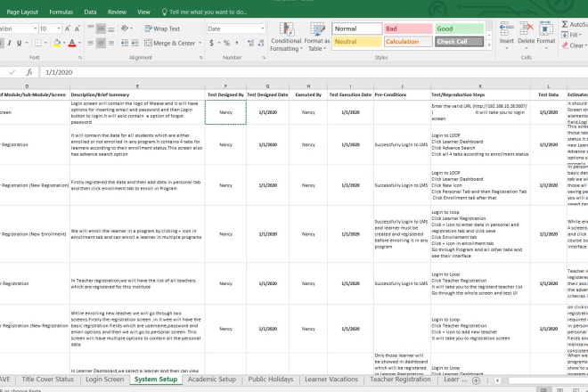Increase decimal places
This screenshot has width=588, height=392.
point(251,43)
